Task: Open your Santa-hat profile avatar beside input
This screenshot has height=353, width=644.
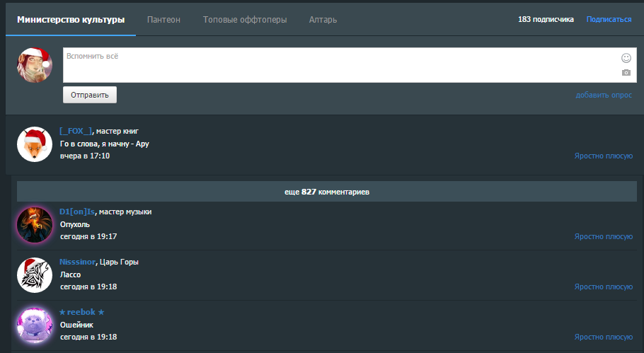Action: click(35, 65)
